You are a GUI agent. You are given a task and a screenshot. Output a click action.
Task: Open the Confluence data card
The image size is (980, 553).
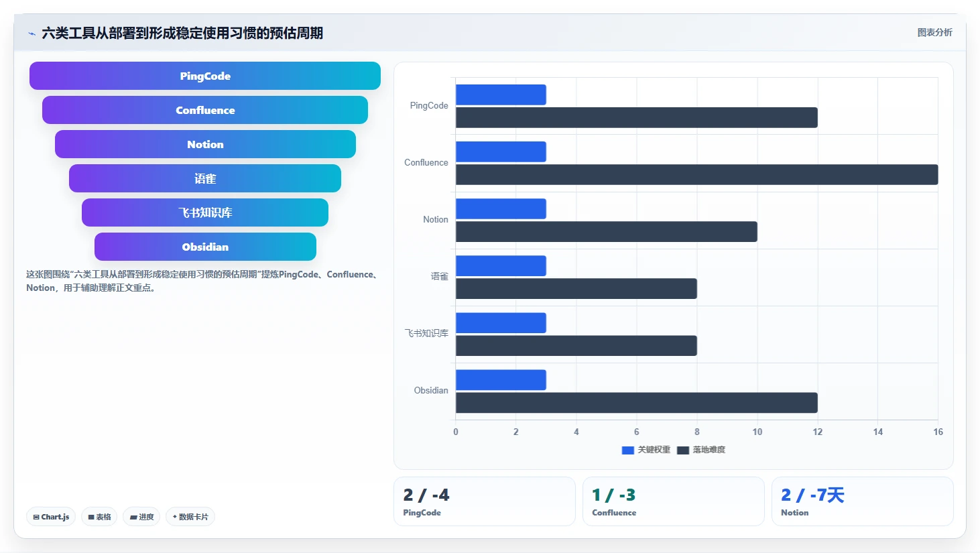point(674,501)
